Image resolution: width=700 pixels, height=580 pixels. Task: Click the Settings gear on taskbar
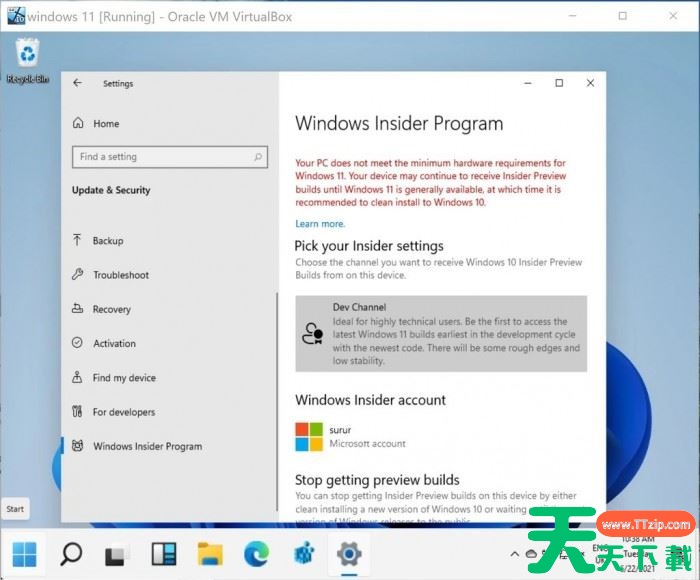pos(350,554)
